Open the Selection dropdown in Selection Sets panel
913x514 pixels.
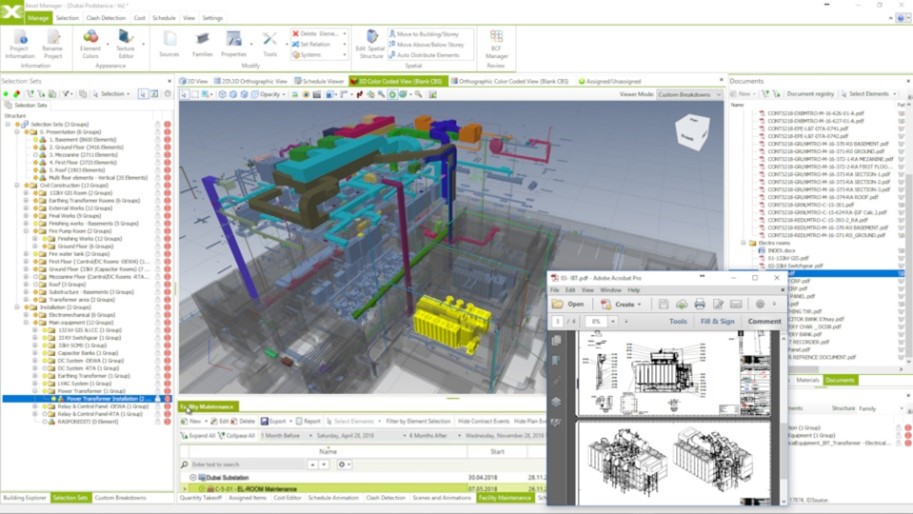click(x=112, y=94)
